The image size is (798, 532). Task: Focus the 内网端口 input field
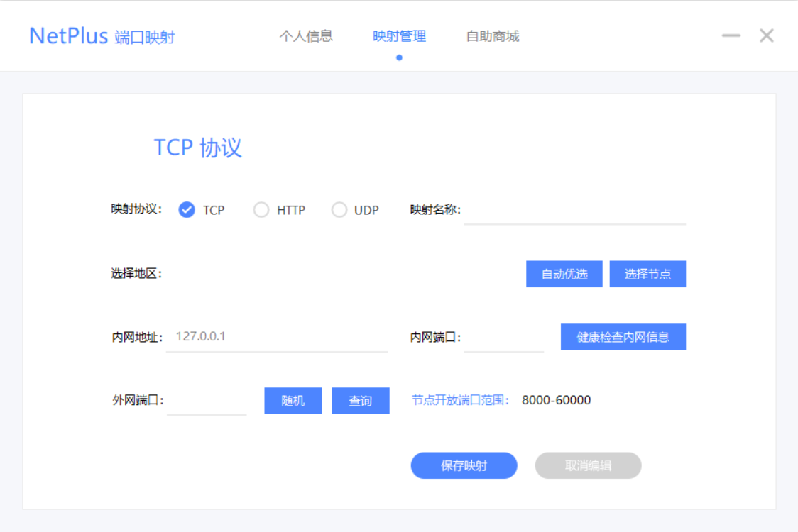click(x=503, y=338)
